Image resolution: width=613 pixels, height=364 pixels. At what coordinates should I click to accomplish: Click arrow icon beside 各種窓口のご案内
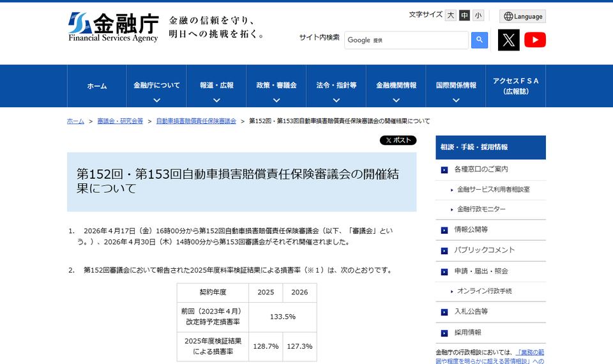(x=444, y=170)
